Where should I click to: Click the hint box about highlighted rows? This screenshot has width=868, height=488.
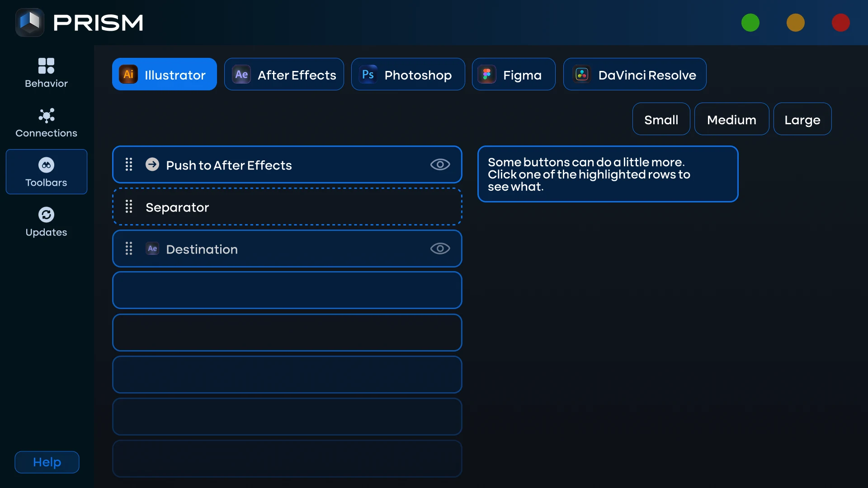[608, 174]
